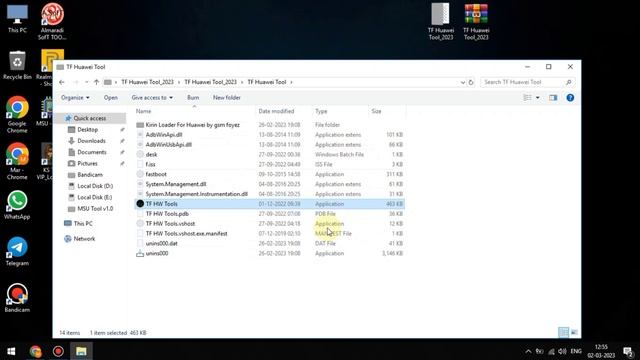Click the TF Huawei Tool breadcrumb segment
640x360 pixels.
click(267, 82)
